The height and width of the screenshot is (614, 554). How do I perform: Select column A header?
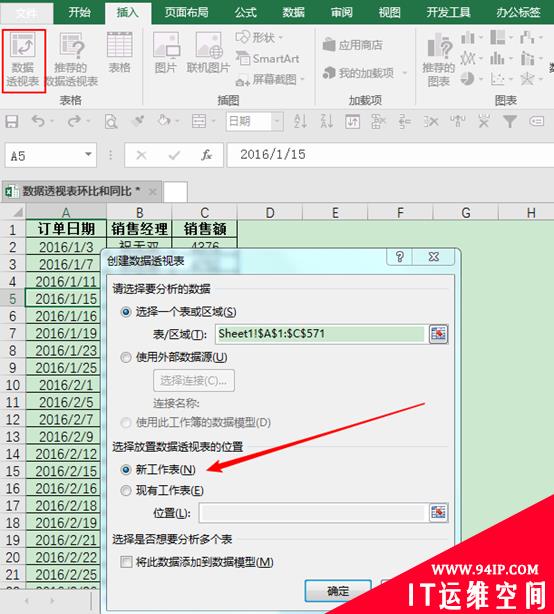66,212
